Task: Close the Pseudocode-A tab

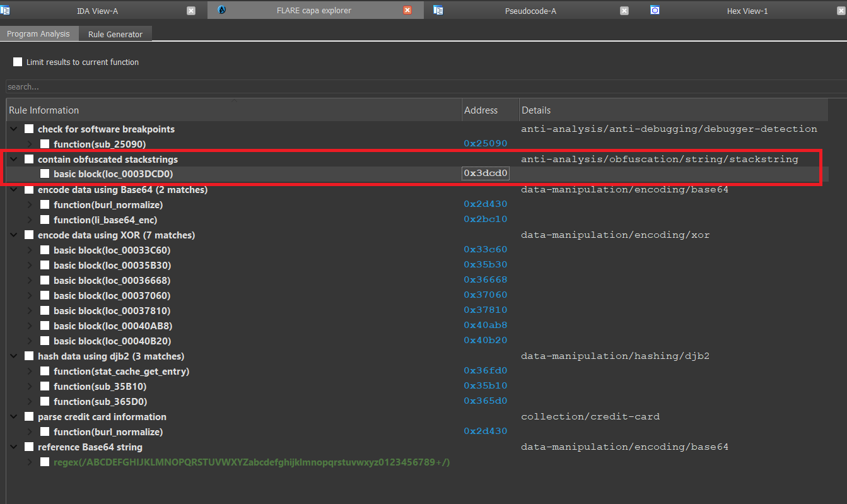Action: (x=624, y=11)
